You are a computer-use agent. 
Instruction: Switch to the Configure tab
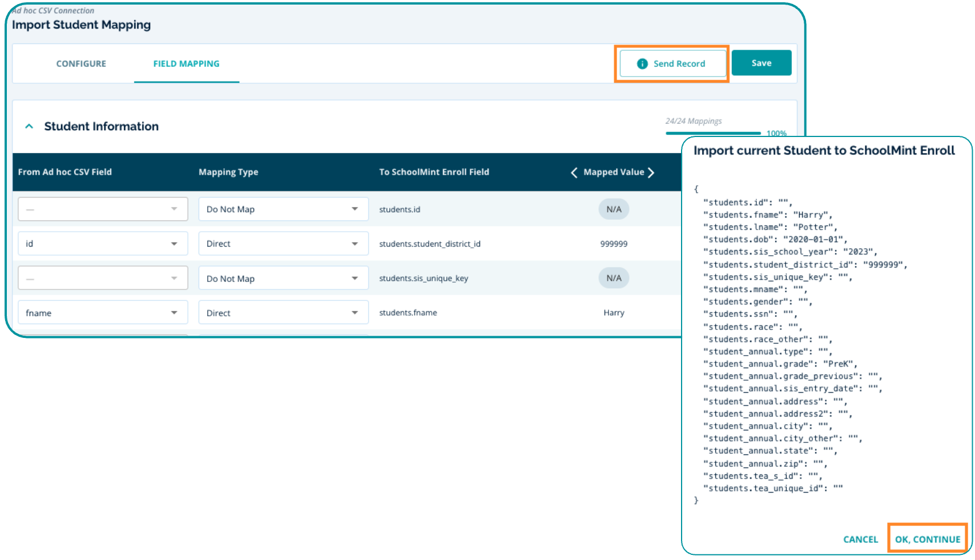pyautogui.click(x=81, y=64)
